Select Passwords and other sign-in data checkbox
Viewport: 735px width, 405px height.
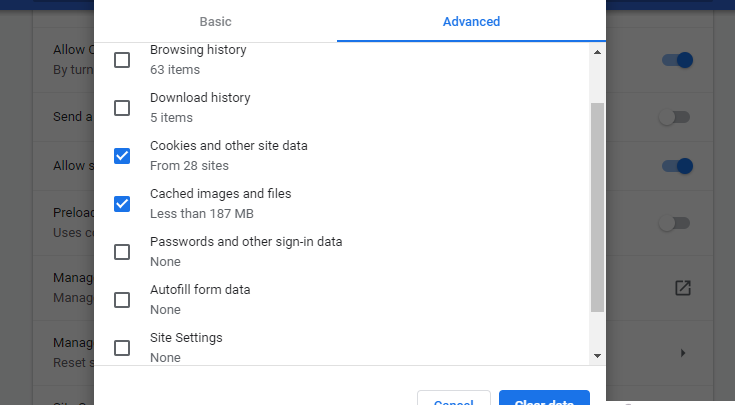pyautogui.click(x=122, y=252)
